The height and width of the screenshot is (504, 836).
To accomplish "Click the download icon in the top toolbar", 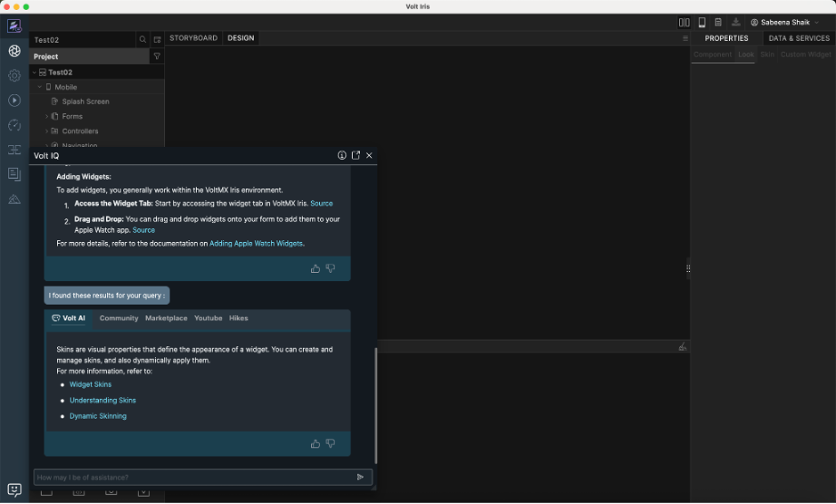I will click(735, 23).
